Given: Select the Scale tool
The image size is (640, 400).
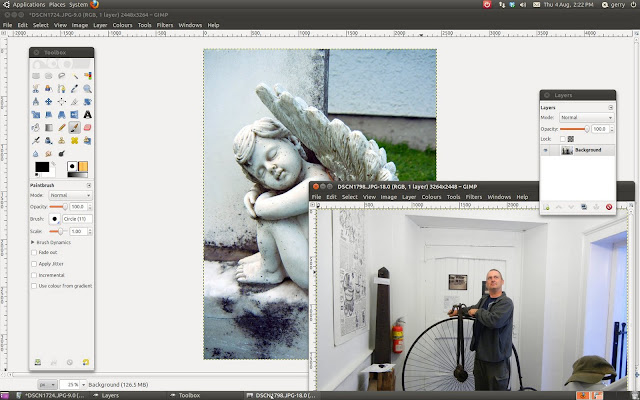Looking at the screenshot, I should 36,115.
